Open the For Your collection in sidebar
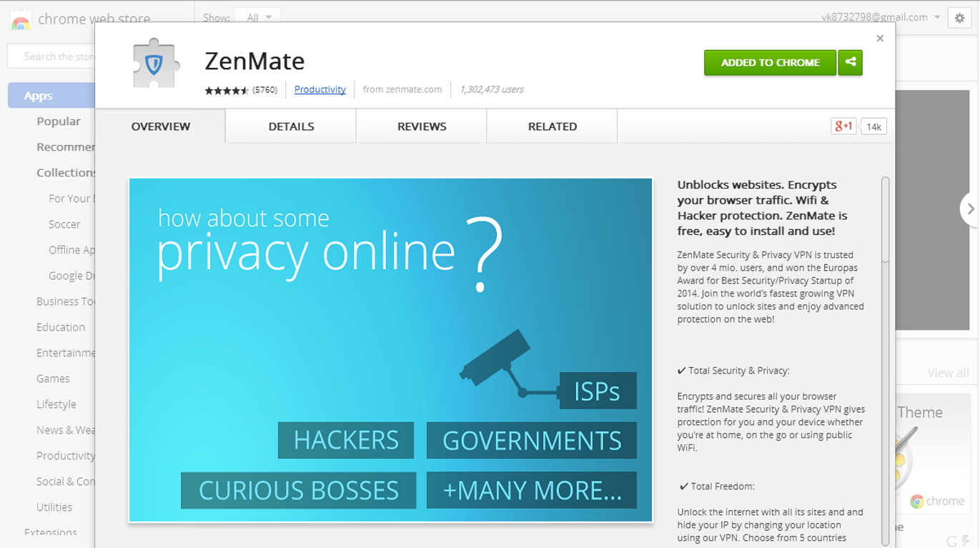 coord(71,199)
